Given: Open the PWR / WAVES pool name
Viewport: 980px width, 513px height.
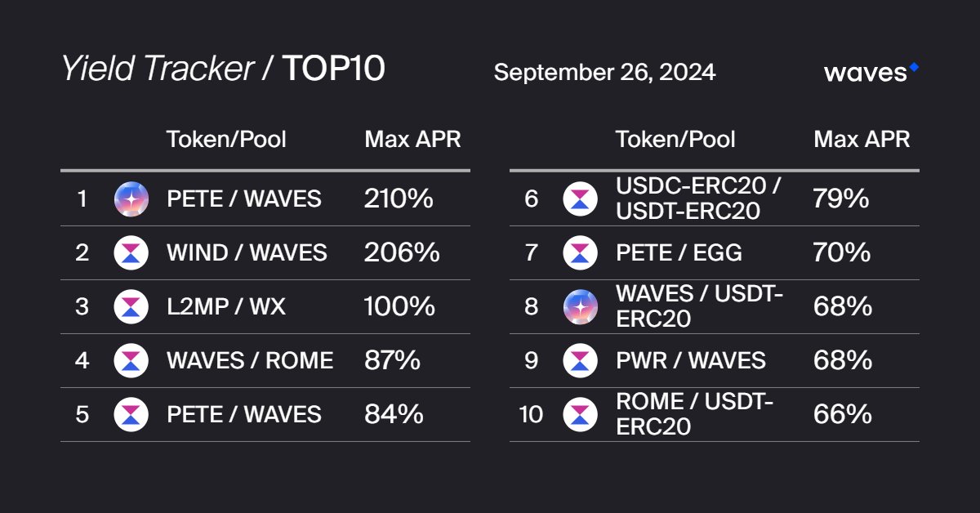Looking at the screenshot, I should click(690, 361).
